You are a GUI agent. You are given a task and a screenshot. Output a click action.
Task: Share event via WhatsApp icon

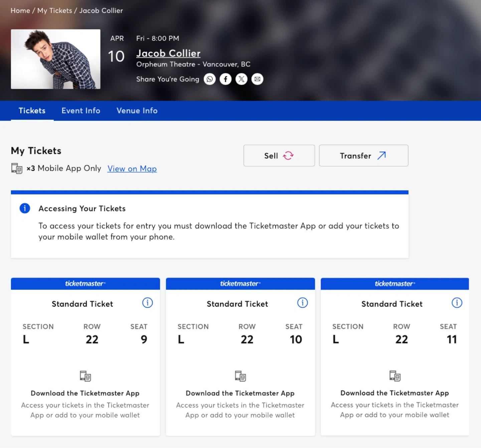(x=210, y=79)
